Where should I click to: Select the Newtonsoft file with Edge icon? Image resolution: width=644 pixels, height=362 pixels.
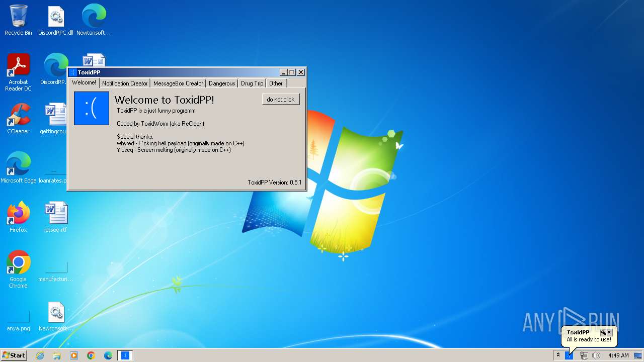click(x=94, y=20)
